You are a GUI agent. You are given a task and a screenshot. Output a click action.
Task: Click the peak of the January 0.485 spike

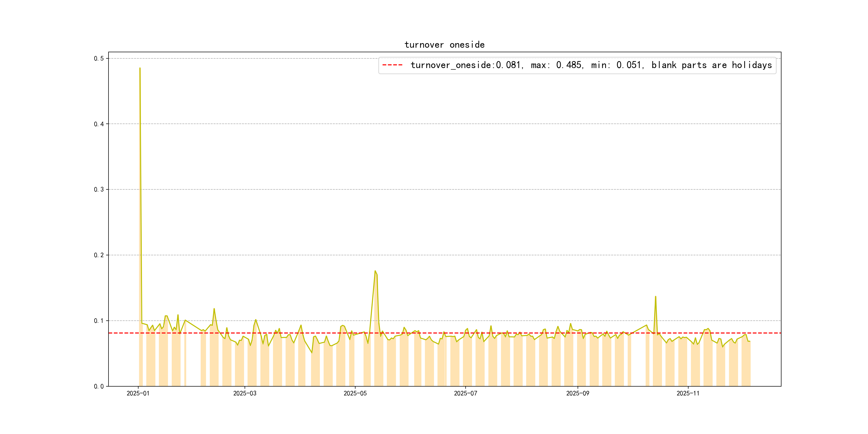pos(140,68)
